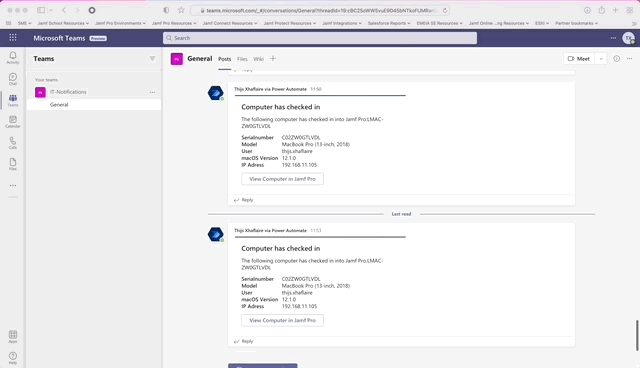The width and height of the screenshot is (640, 368).
Task: Click the browser back arrow
Action: tap(64, 10)
